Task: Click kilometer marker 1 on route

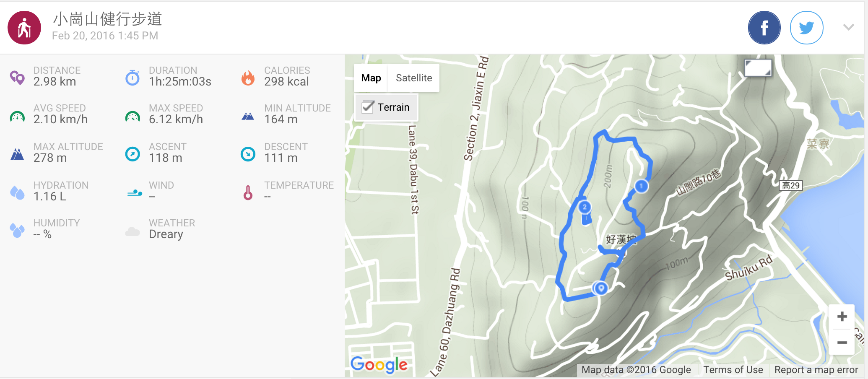Action: click(641, 186)
